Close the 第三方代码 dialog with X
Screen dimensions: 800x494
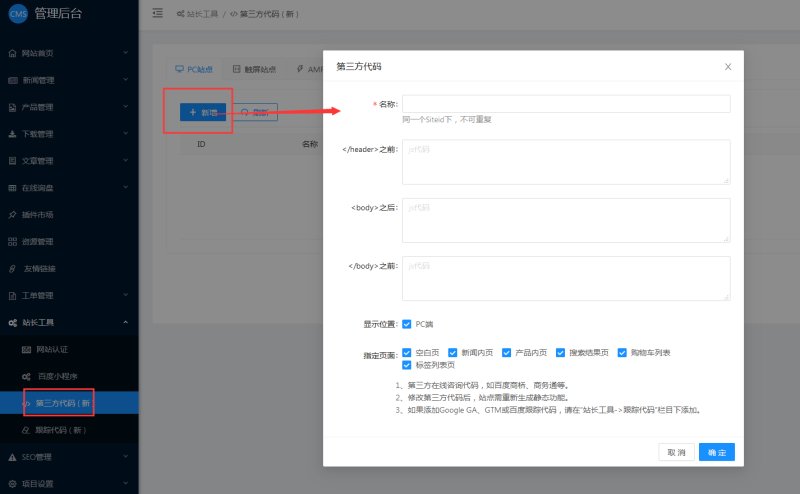(727, 66)
